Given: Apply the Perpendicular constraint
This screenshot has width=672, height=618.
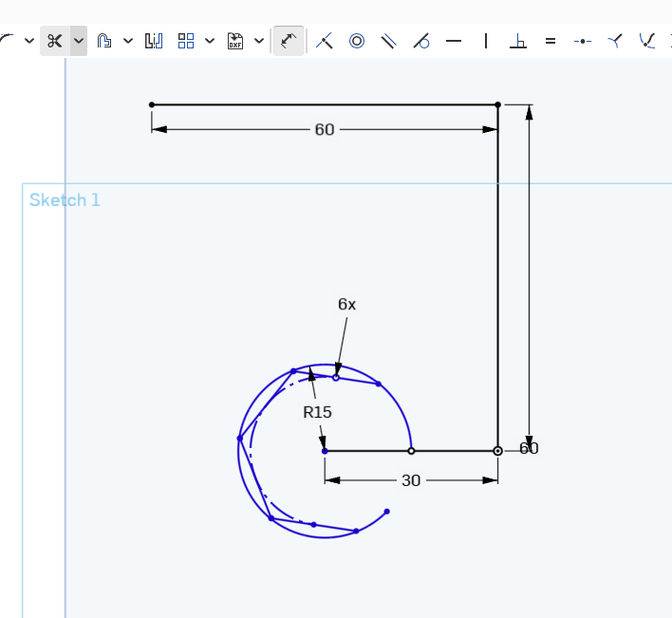Looking at the screenshot, I should (x=518, y=41).
